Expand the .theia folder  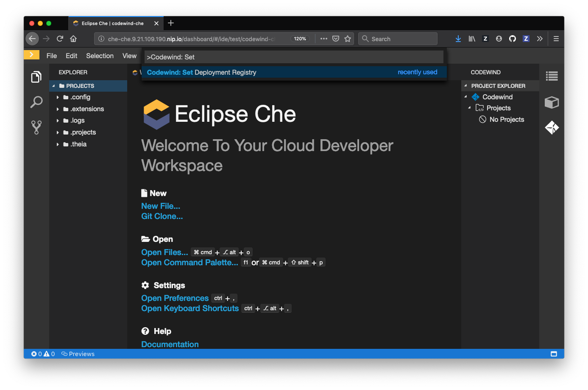pos(58,144)
